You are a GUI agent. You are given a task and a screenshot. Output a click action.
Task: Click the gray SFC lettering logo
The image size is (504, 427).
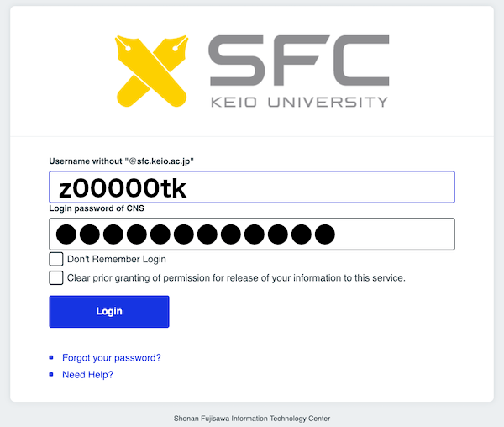298,58
